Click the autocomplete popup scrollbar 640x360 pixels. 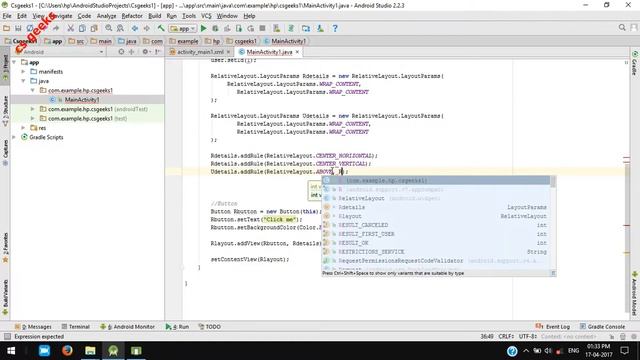(x=553, y=182)
